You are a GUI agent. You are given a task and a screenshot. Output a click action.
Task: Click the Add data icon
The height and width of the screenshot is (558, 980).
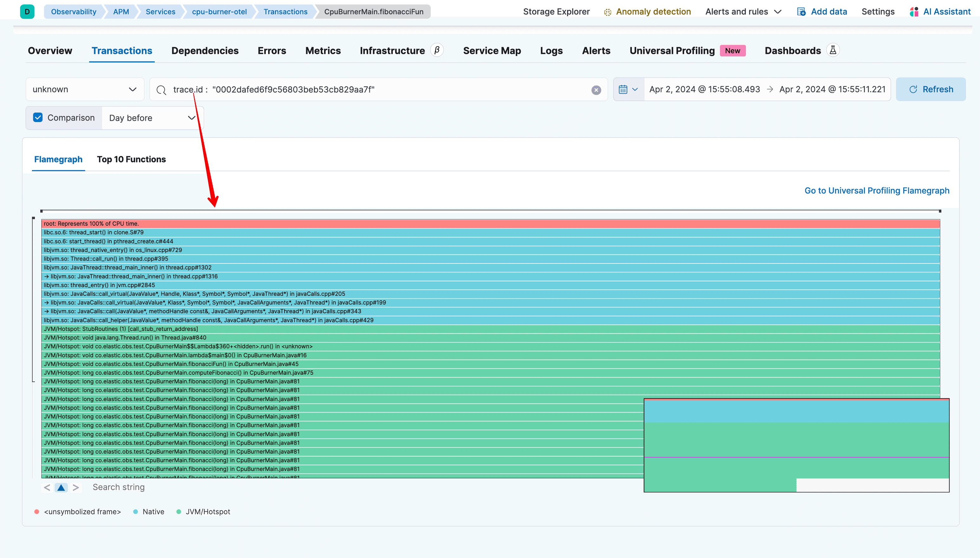click(801, 11)
